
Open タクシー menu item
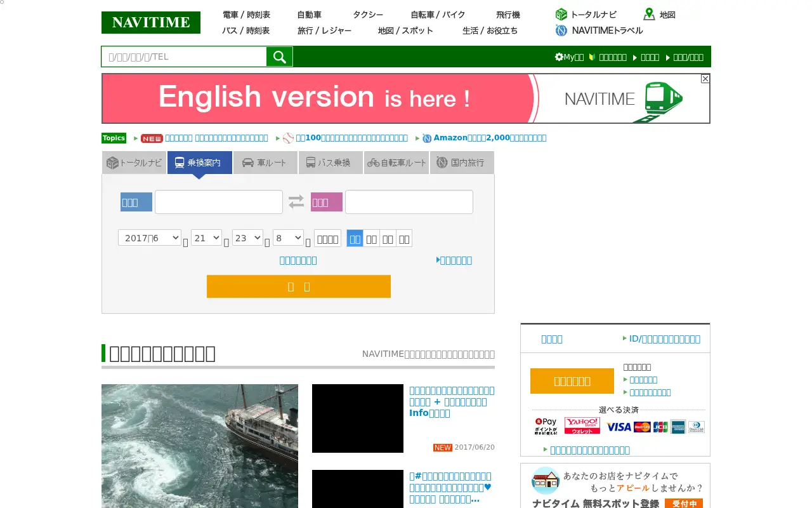point(368,15)
